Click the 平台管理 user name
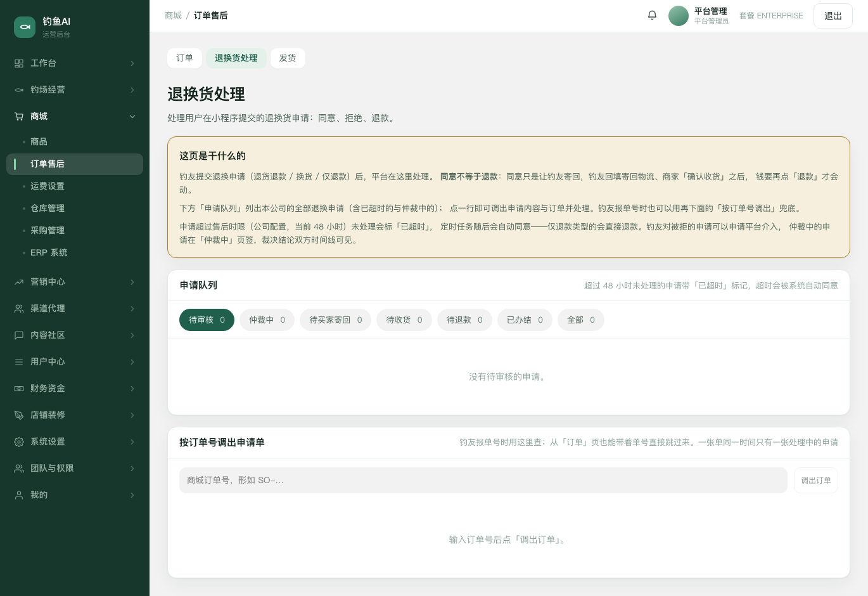Viewport: 868px width, 596px height. tap(711, 11)
